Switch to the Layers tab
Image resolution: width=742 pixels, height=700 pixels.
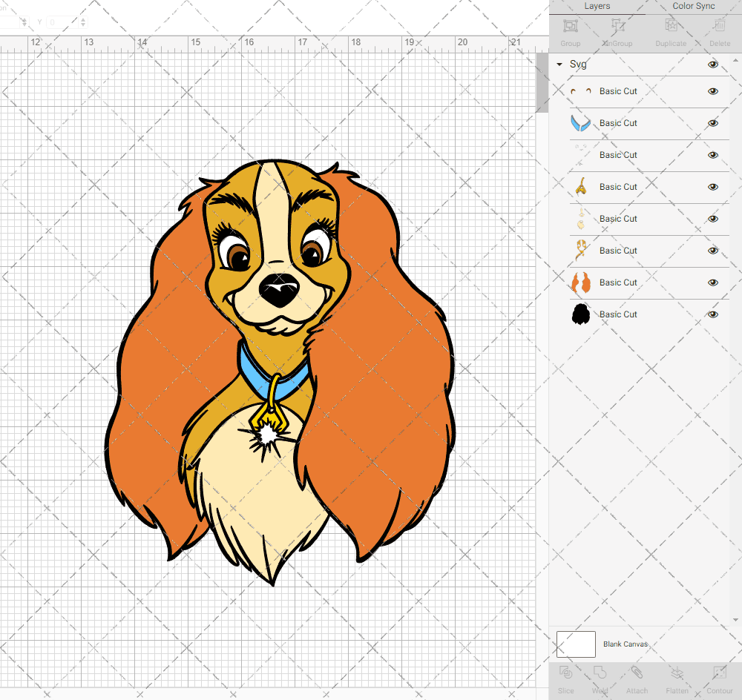pos(597,6)
